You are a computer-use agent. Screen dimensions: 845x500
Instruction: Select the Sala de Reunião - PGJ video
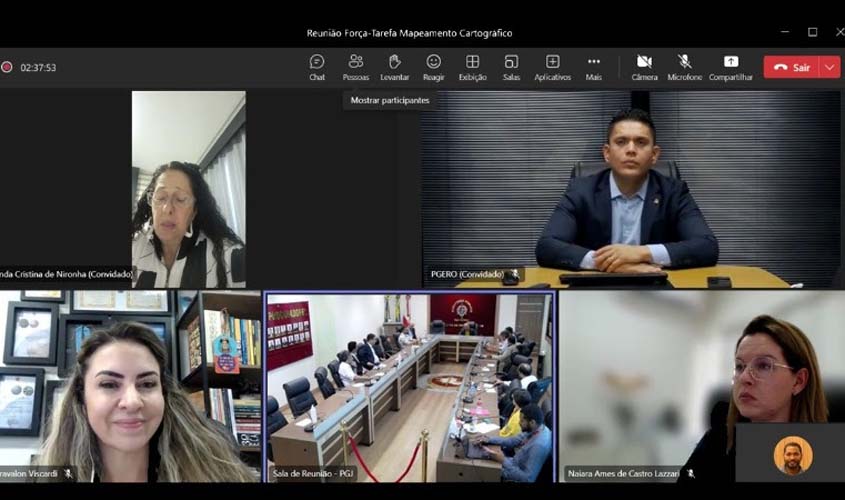pyautogui.click(x=408, y=387)
